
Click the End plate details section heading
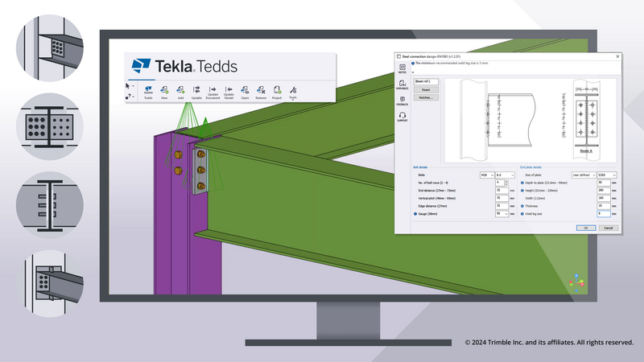530,167
